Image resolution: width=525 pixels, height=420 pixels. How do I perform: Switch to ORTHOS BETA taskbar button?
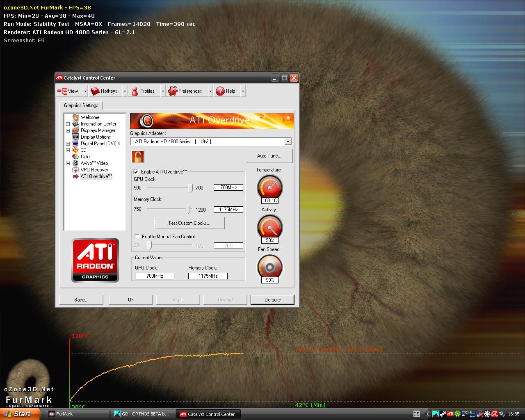point(143,414)
